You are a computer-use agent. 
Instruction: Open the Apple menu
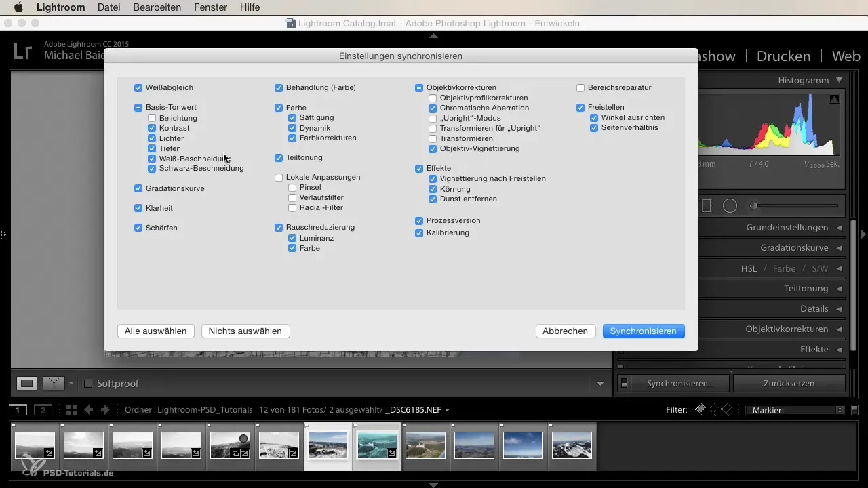[x=18, y=7]
